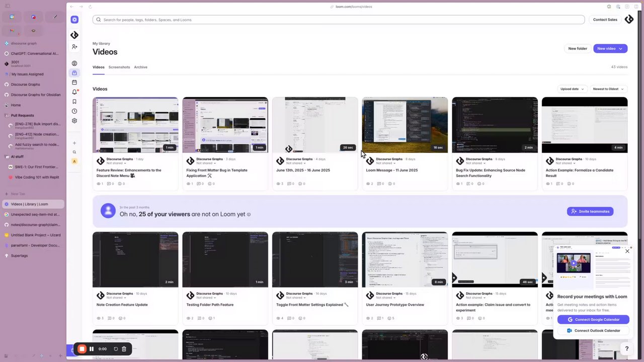Image resolution: width=644 pixels, height=362 pixels.
Task: Open Vibe Coding 101 with Replit tab
Action: (x=36, y=177)
